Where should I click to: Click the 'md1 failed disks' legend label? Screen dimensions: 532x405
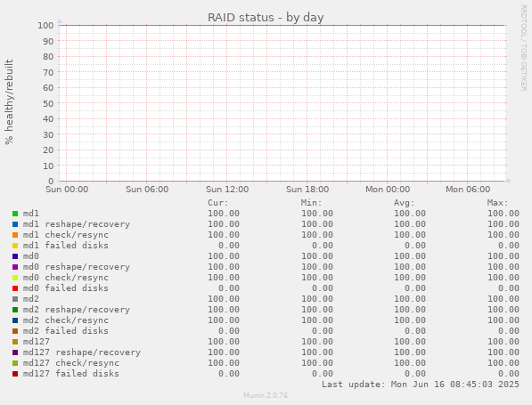click(x=66, y=246)
